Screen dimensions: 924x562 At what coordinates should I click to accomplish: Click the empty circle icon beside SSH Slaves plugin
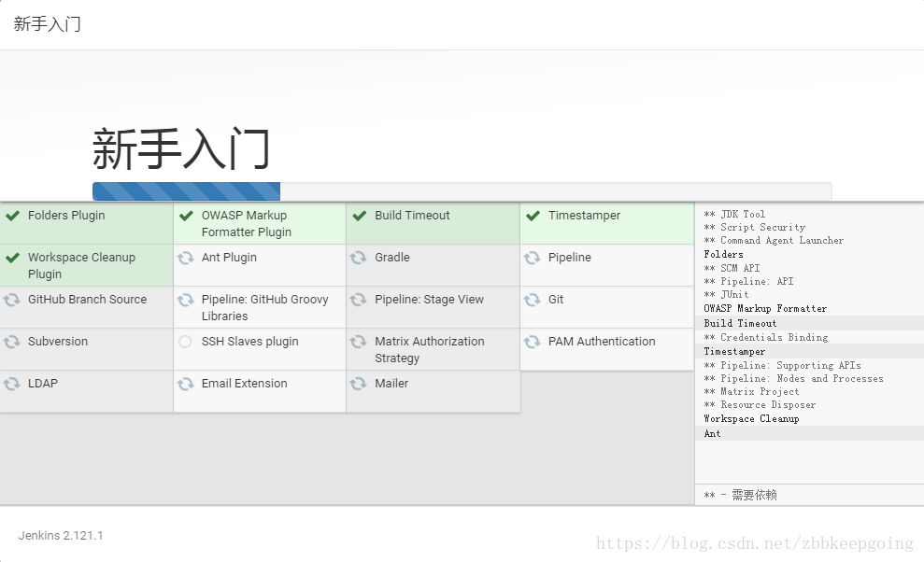point(185,342)
